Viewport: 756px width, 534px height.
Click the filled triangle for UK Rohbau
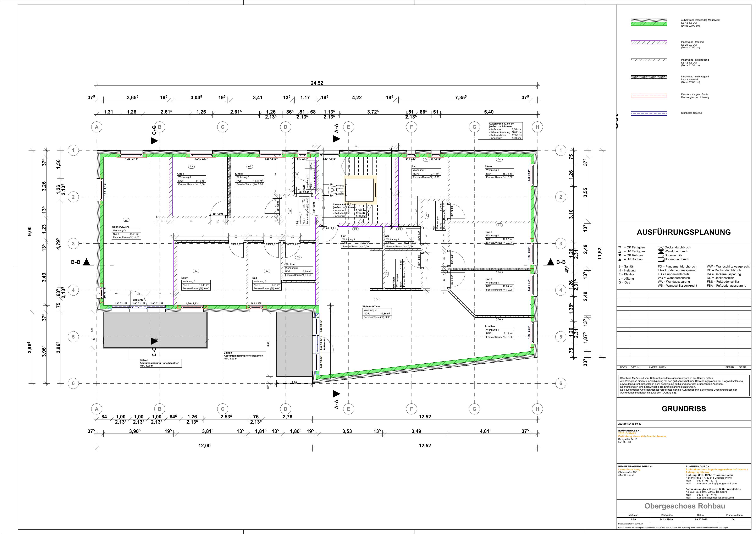click(620, 259)
